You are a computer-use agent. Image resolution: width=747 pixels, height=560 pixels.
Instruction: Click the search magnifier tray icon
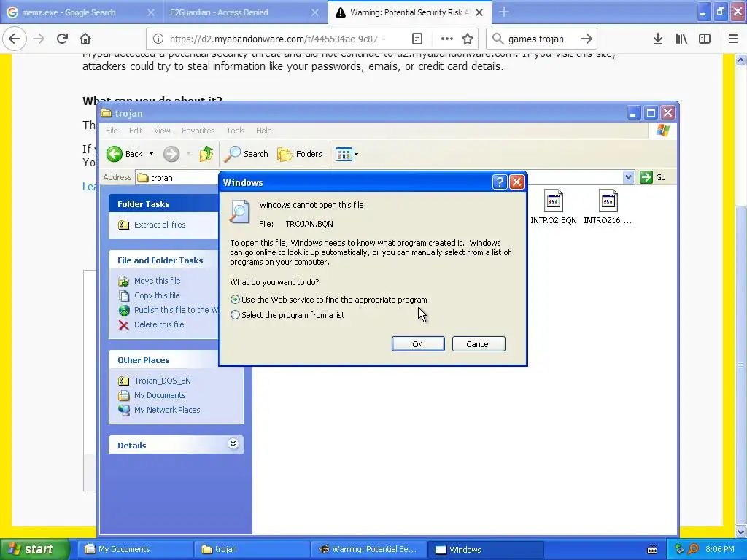tap(693, 549)
